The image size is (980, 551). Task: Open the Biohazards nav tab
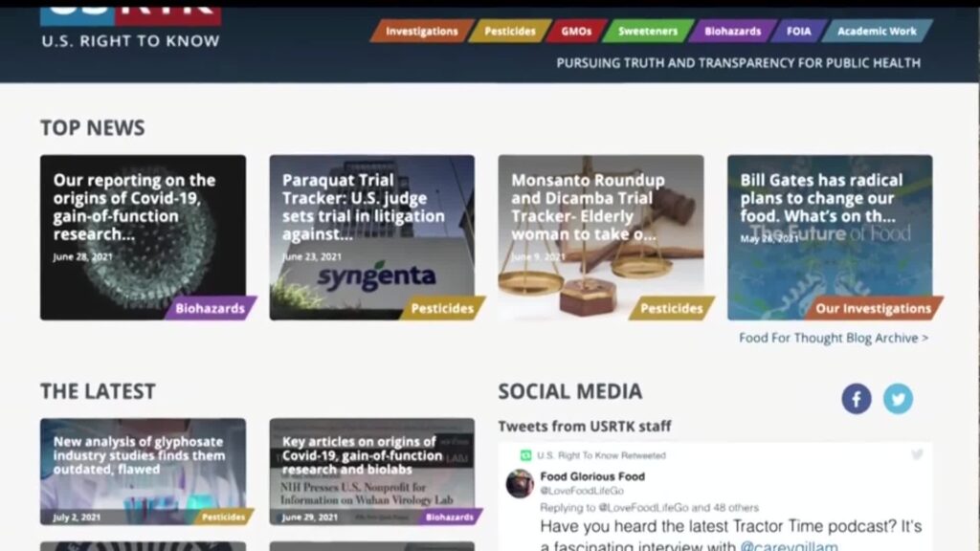point(732,32)
